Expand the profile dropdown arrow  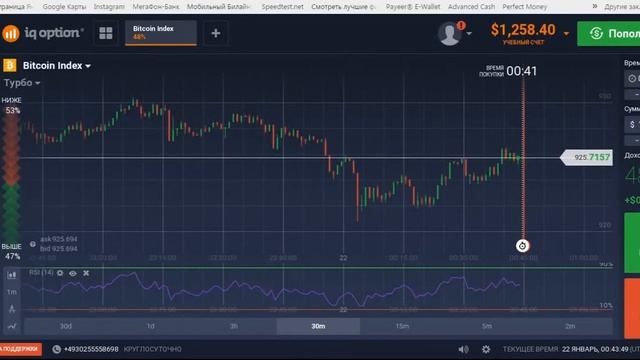tap(469, 34)
